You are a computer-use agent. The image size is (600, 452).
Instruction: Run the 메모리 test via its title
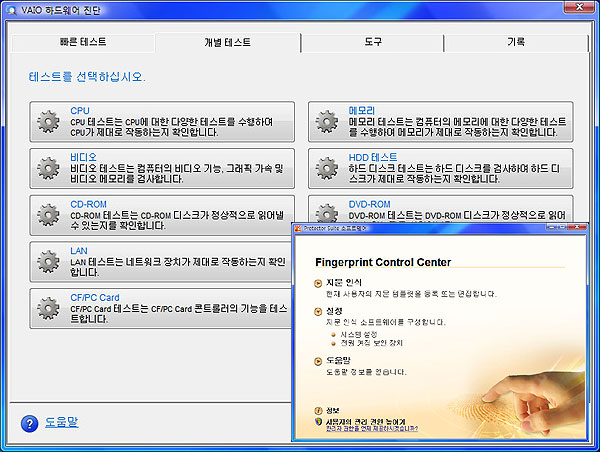click(362, 111)
